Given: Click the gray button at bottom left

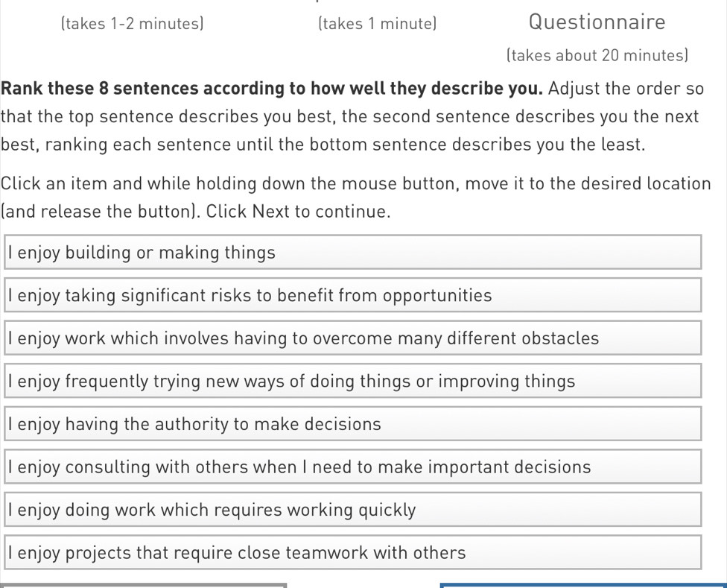Looking at the screenshot, I should point(142,586).
